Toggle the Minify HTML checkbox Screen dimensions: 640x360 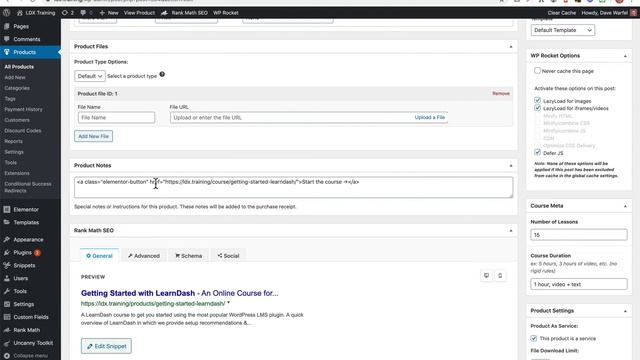[x=537, y=116]
